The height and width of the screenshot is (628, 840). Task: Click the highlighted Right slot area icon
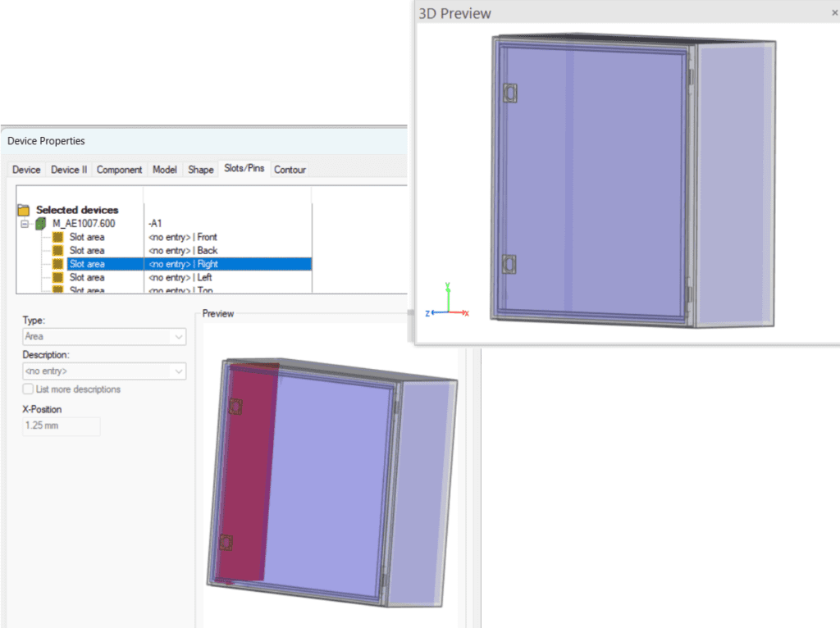(x=57, y=263)
